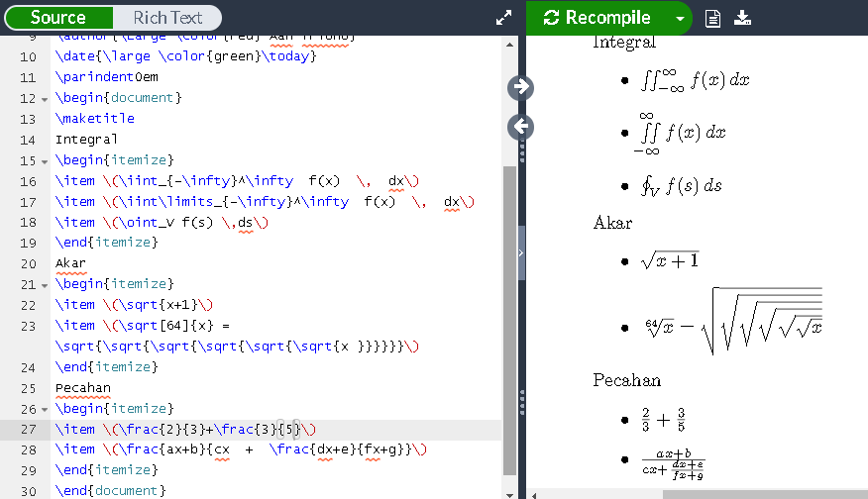
Task: Recompile the LaTeX document
Action: [597, 18]
